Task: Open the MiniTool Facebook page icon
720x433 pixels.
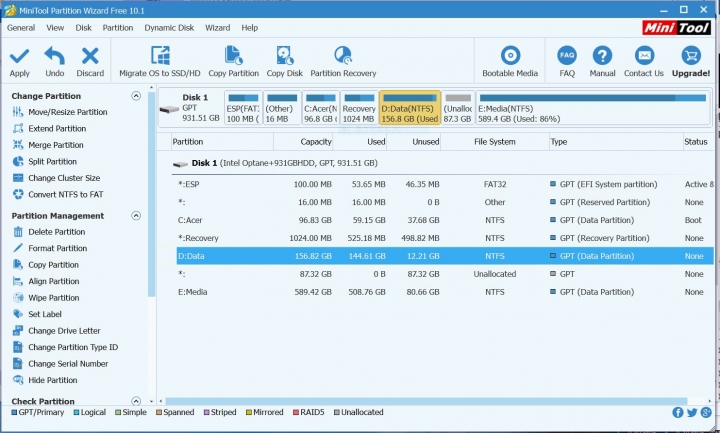Action: (678, 412)
